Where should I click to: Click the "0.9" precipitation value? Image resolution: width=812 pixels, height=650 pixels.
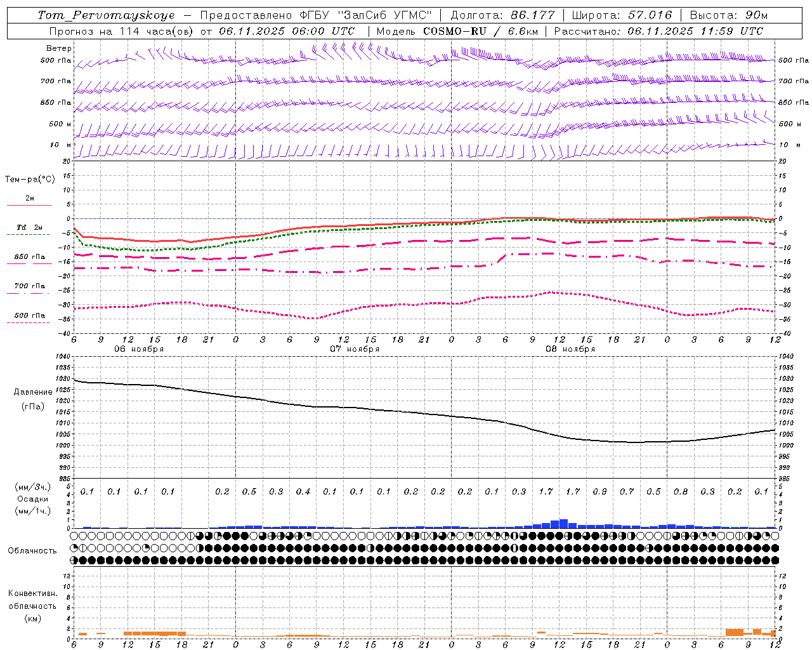point(599,492)
